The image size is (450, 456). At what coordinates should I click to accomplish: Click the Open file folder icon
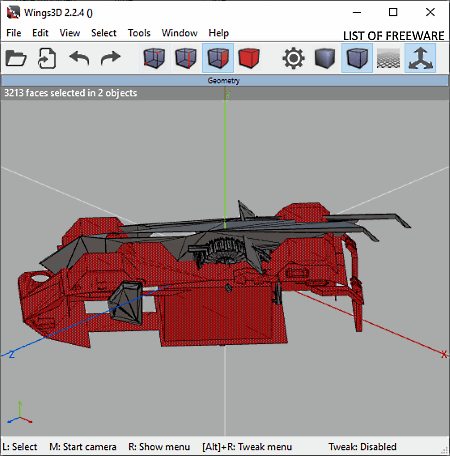coord(16,58)
